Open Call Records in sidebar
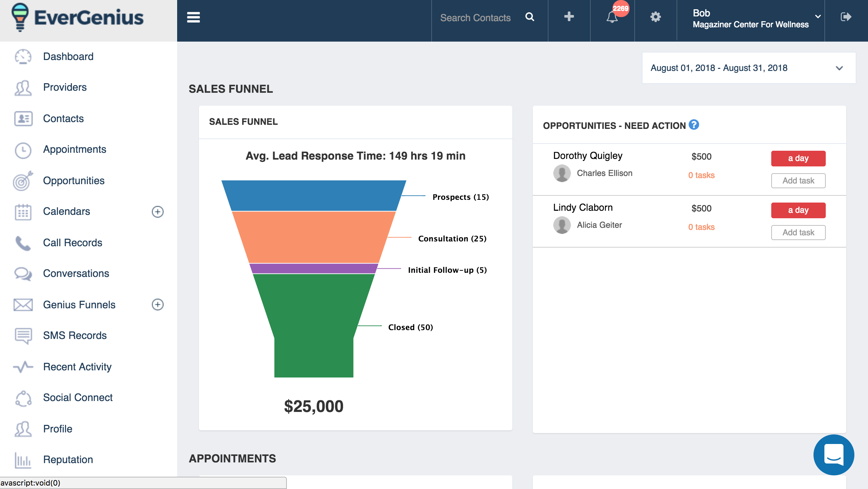 click(x=72, y=242)
